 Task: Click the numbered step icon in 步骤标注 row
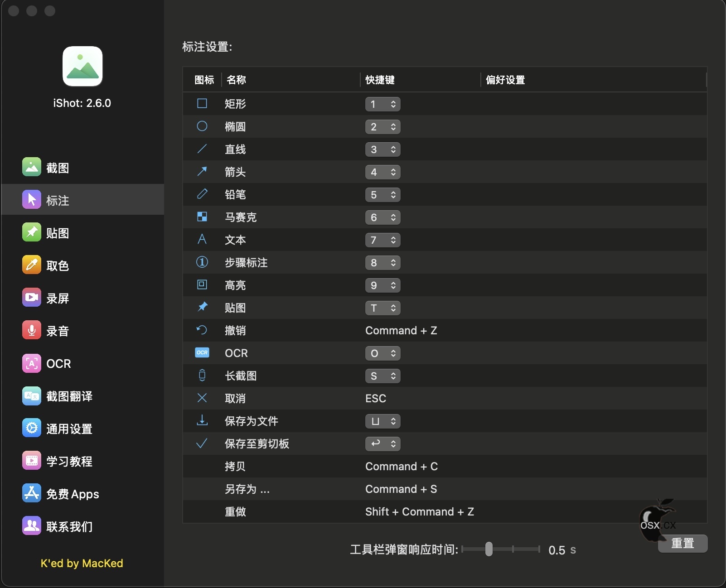pos(202,262)
